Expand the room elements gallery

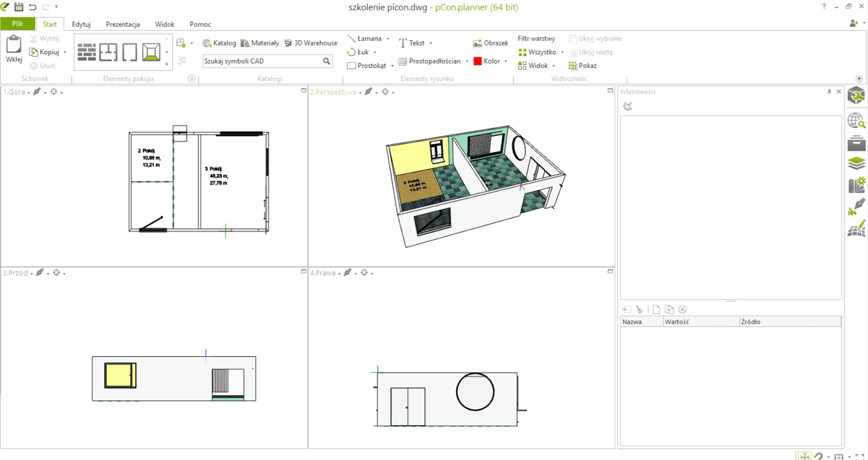(x=167, y=64)
